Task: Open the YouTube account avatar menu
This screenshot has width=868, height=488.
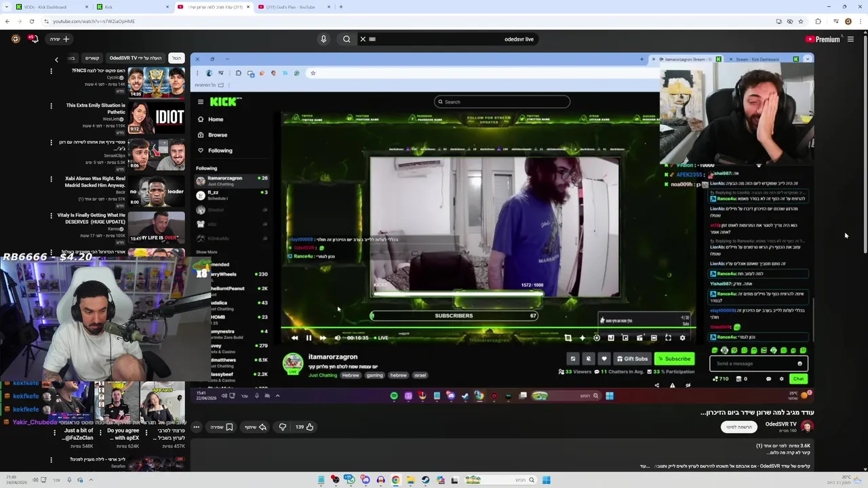Action: pyautogui.click(x=15, y=39)
